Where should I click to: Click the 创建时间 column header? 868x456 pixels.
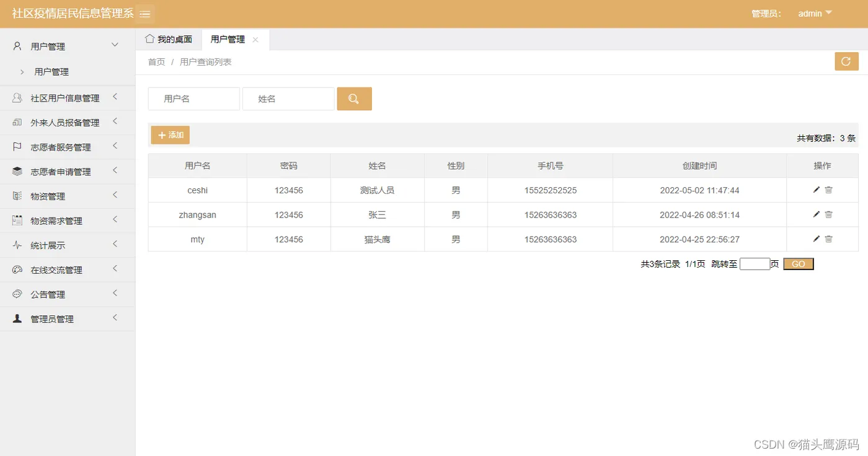tap(699, 165)
